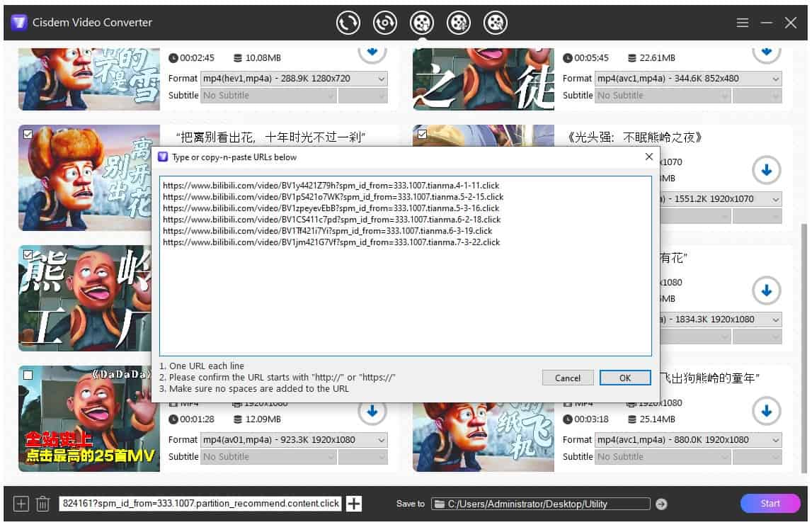
Task: Click the add batch URLs square icon
Action: tap(21, 503)
